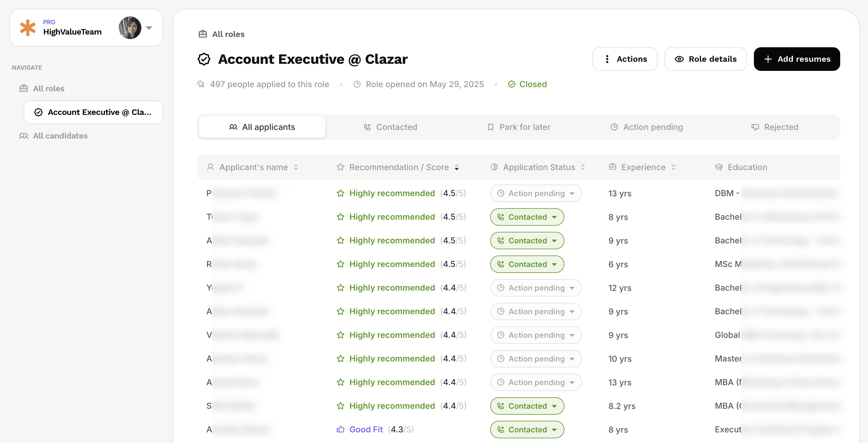Screen dimensions: 868x443
Task: Open Contacted status dropdown for the 6 yrs applicant
Action: tap(527, 264)
